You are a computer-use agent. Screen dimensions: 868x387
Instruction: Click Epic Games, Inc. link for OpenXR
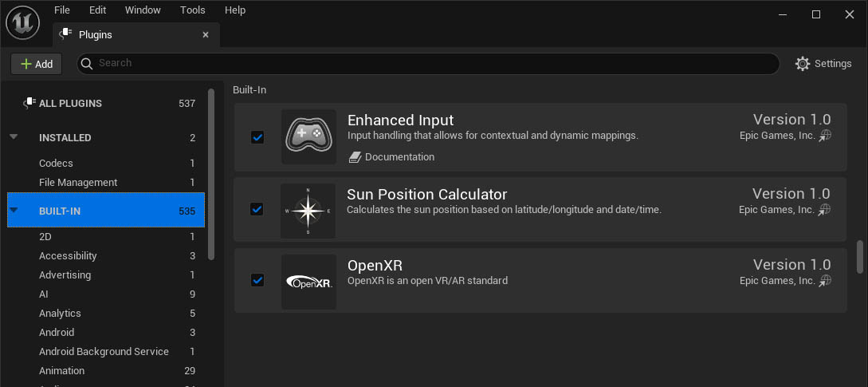pyautogui.click(x=778, y=281)
